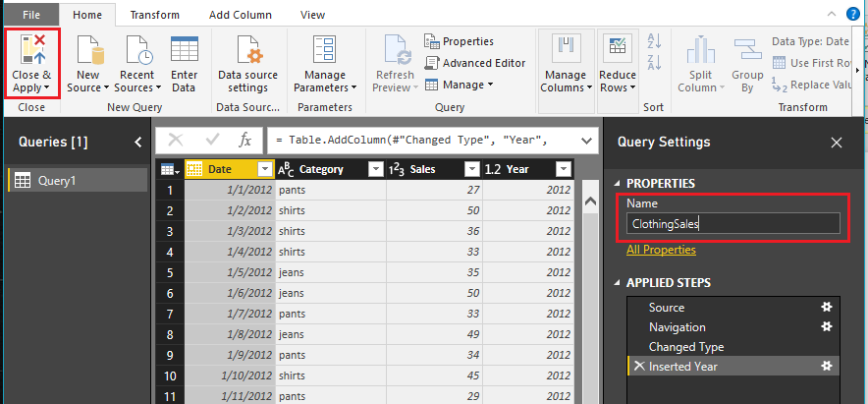The height and width of the screenshot is (404, 868).
Task: Click Sales column 123 type icon
Action: tap(397, 170)
